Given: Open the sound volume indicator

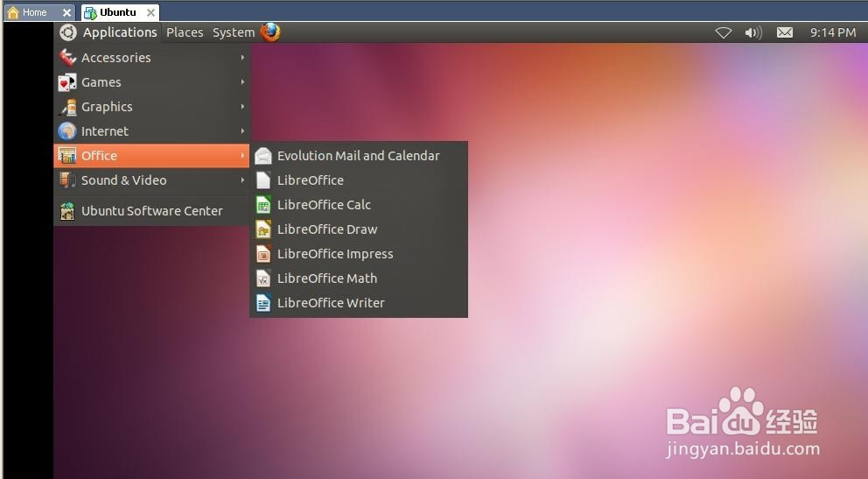Looking at the screenshot, I should pyautogui.click(x=753, y=32).
